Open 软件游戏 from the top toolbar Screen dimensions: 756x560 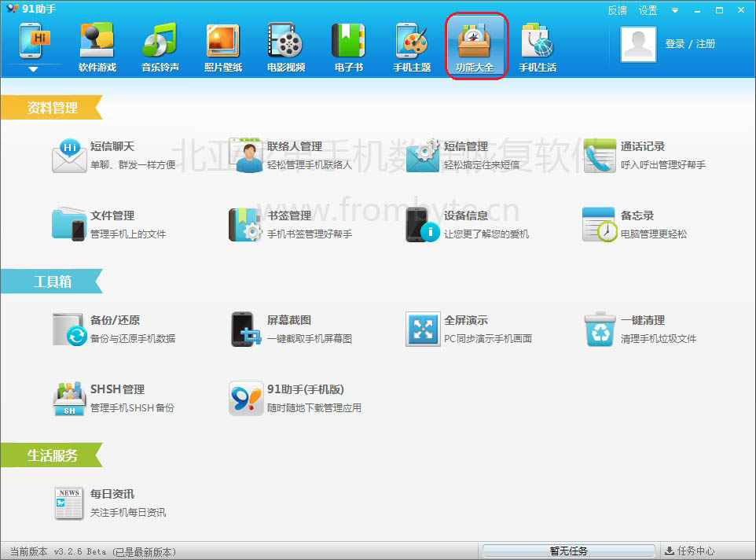(x=97, y=47)
